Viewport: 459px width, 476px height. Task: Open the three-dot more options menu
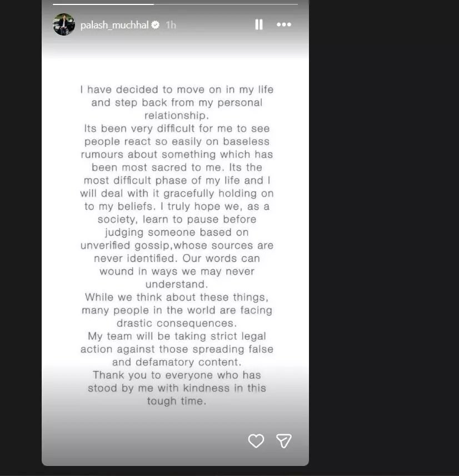click(x=284, y=24)
